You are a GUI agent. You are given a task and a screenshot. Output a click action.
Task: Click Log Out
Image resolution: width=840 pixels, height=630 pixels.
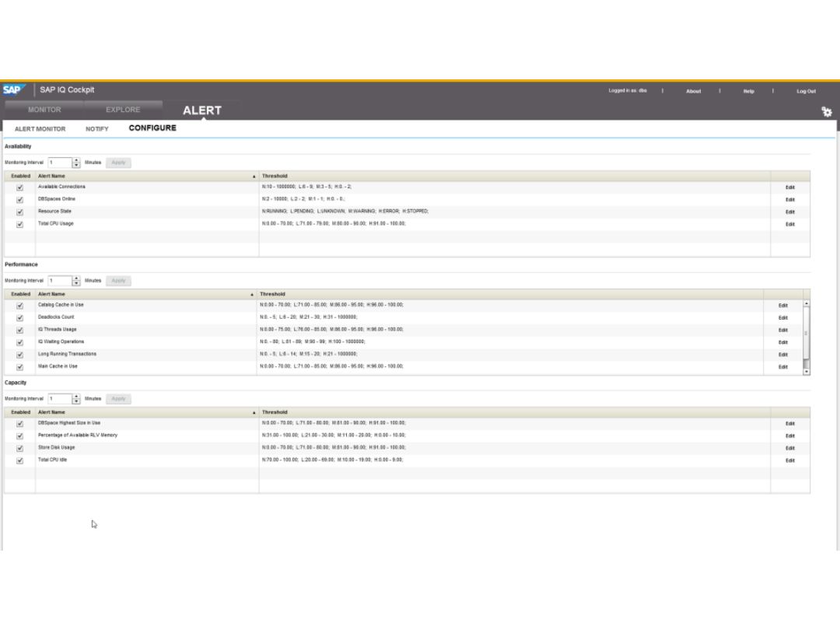pos(806,91)
